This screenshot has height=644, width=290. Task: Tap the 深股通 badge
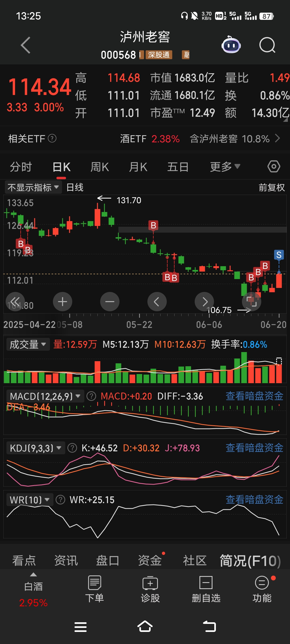(x=159, y=55)
